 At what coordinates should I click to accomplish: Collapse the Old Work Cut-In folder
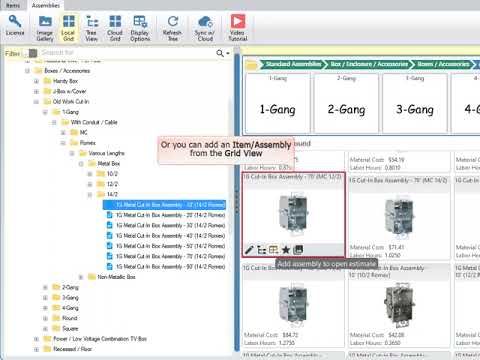(36, 102)
